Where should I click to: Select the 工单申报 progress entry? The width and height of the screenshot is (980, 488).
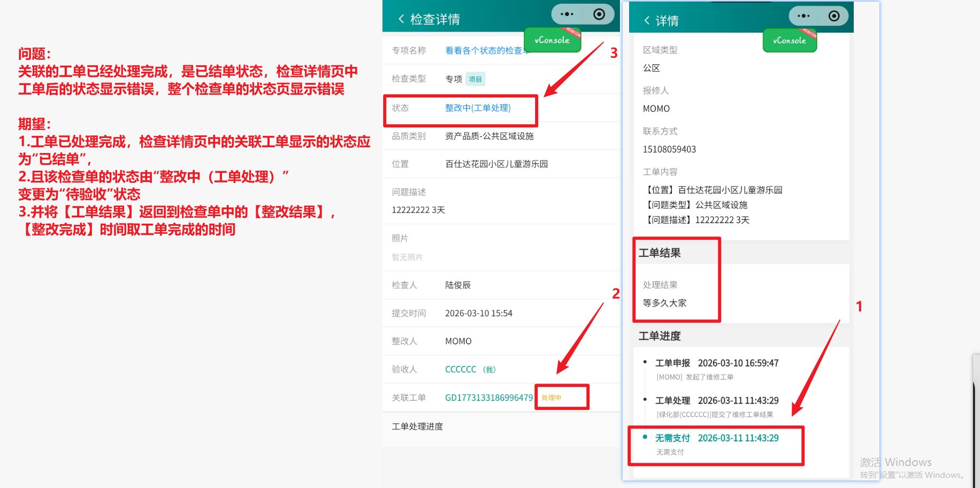(x=672, y=363)
